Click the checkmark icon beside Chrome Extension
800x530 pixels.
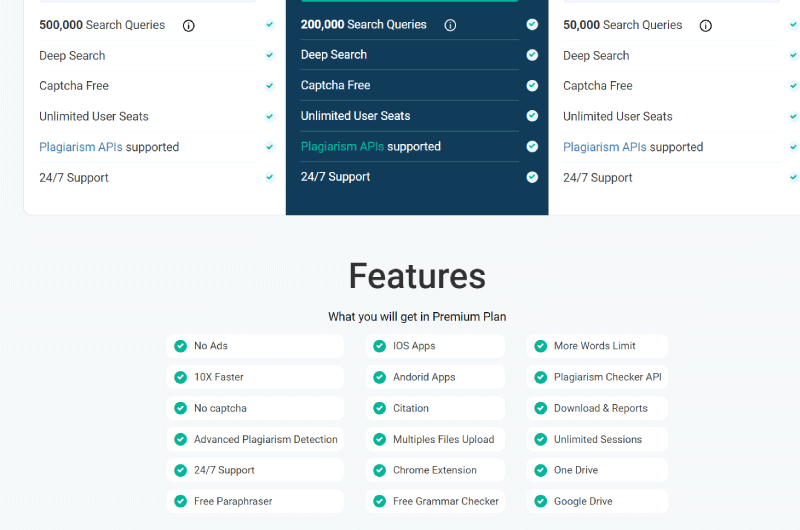coord(380,470)
